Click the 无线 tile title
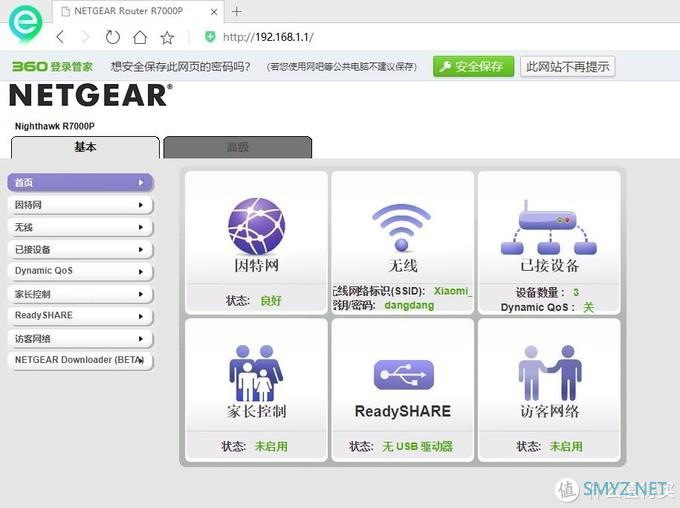Image resolution: width=680 pixels, height=508 pixels. 402,265
